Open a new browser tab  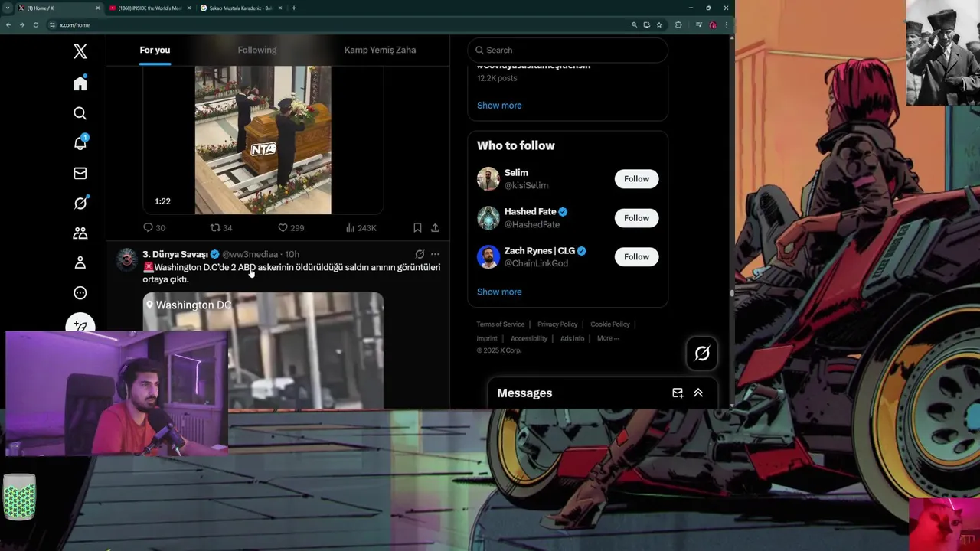294,8
